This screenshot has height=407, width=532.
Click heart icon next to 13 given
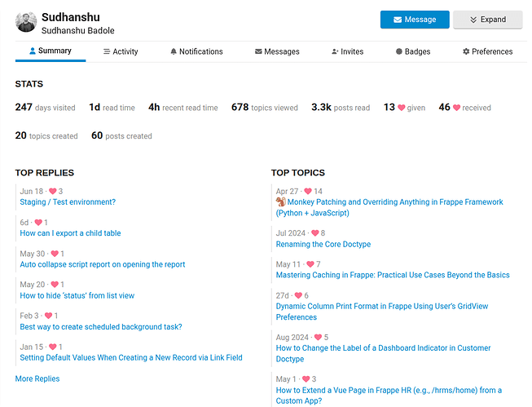(402, 108)
